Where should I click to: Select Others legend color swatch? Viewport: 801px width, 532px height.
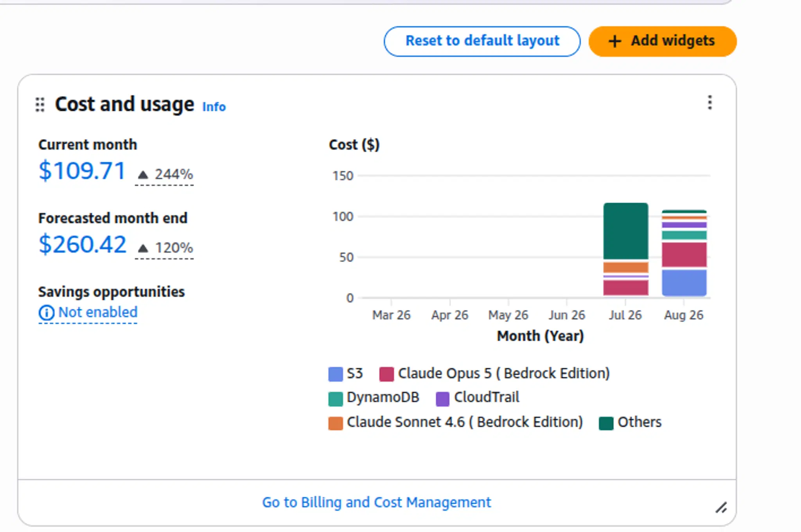coord(606,423)
